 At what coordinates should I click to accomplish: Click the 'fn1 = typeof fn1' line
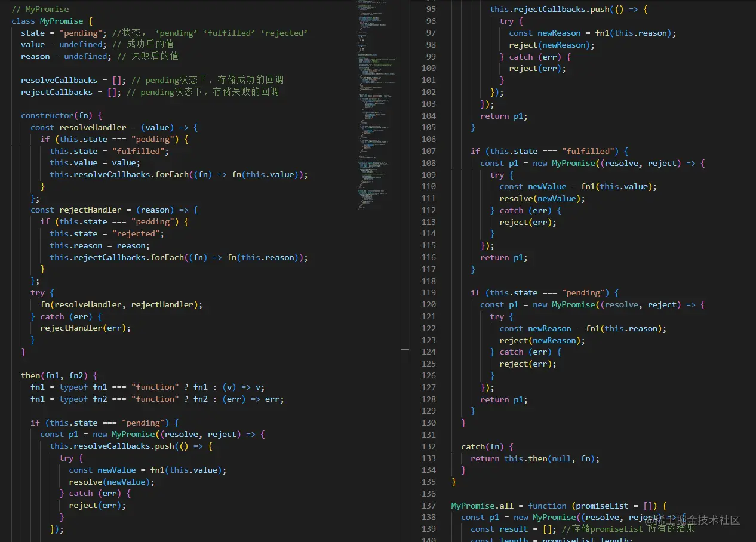point(147,387)
